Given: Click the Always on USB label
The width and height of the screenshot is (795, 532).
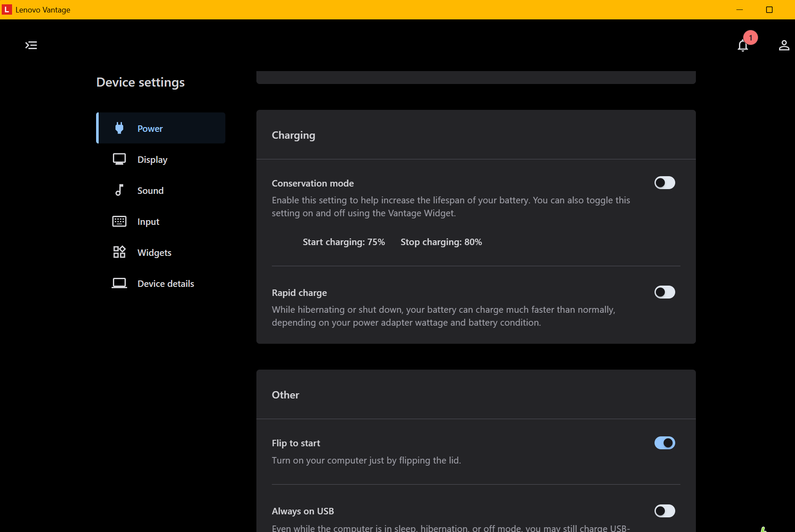Looking at the screenshot, I should tap(303, 511).
